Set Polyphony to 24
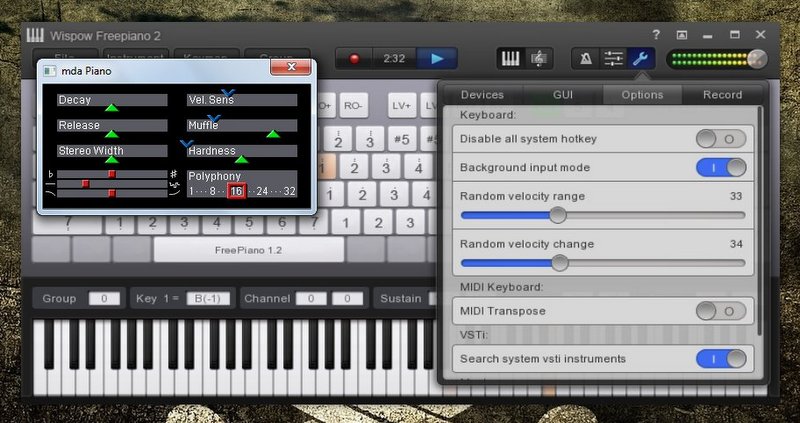800x423 pixels. 262,191
